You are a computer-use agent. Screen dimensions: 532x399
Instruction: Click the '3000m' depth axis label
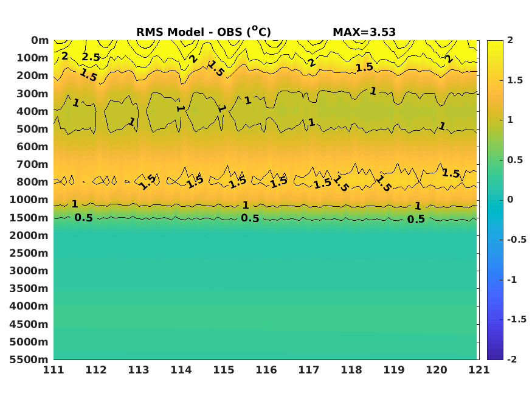click(x=29, y=271)
